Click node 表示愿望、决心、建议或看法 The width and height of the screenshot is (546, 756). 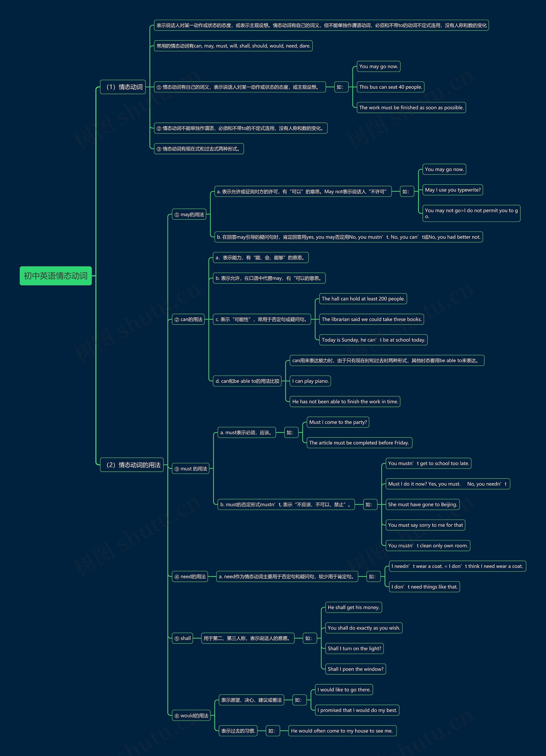(251, 700)
